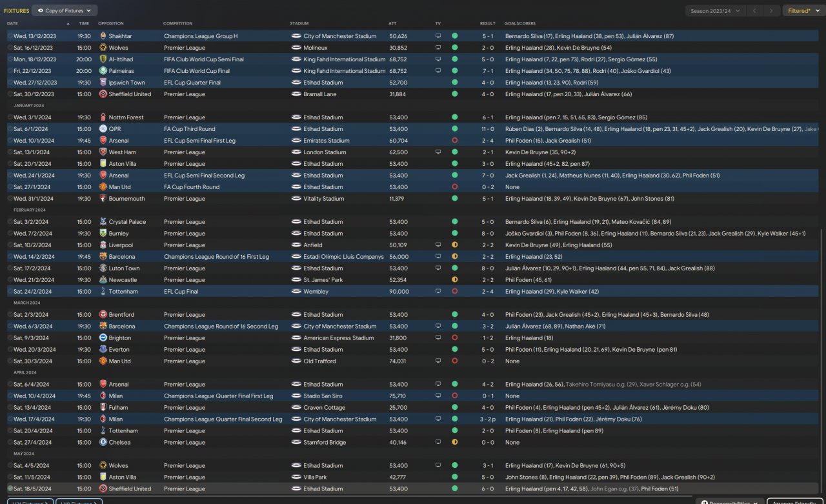Viewport: 826px width, 504px height.
Task: Click the Nottm Forest club badge
Action: tap(103, 117)
